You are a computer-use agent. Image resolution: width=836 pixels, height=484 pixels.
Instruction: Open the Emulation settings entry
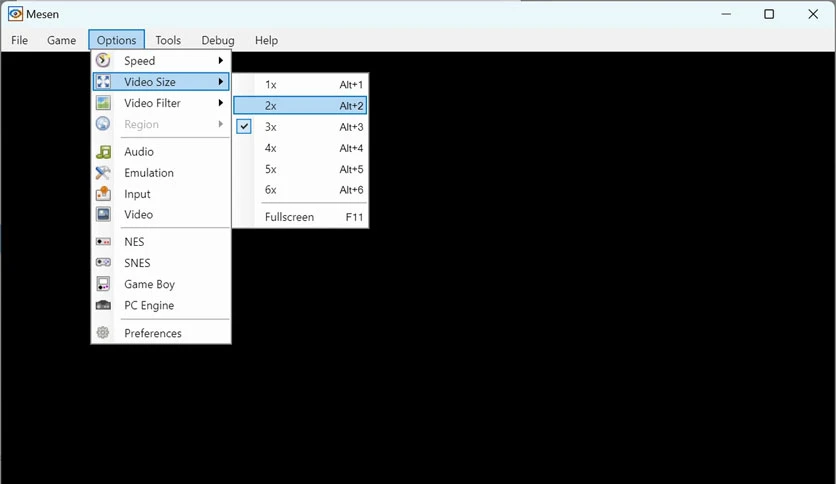161,173
